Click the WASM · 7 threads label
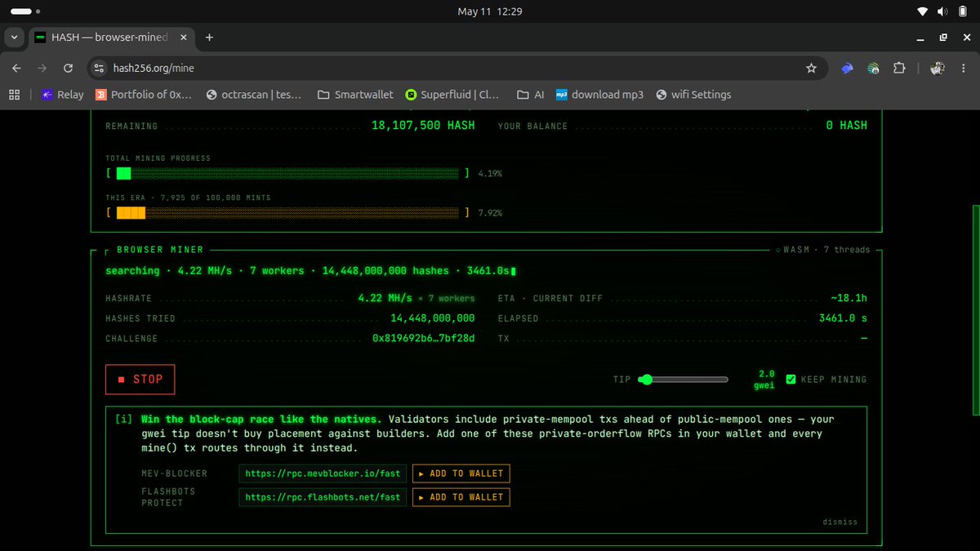The height and width of the screenshot is (551, 980). coord(823,249)
